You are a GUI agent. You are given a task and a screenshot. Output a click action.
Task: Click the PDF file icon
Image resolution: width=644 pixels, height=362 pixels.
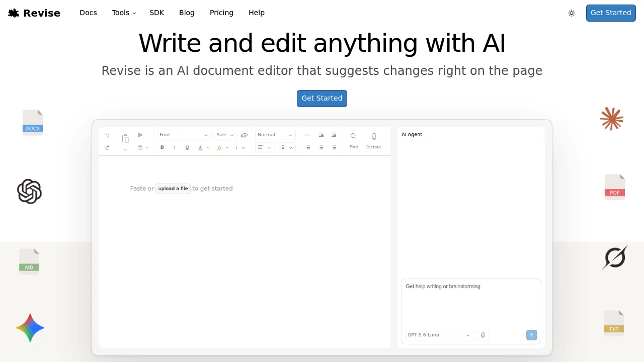tap(615, 187)
